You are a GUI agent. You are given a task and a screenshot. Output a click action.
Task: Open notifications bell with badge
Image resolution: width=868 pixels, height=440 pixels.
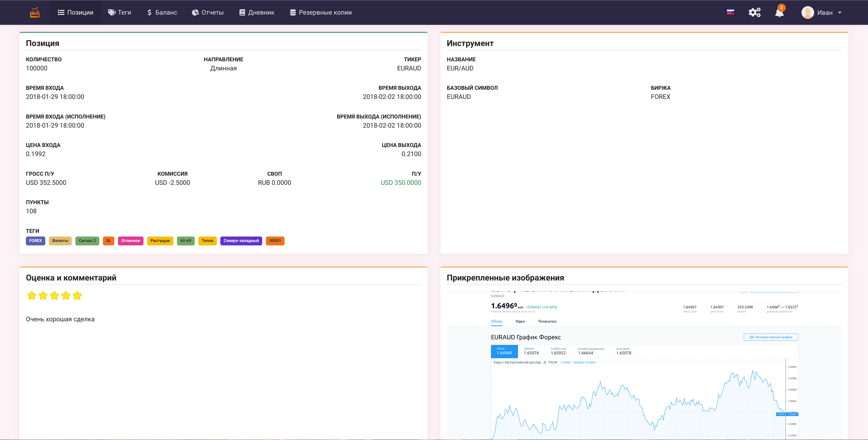[779, 13]
